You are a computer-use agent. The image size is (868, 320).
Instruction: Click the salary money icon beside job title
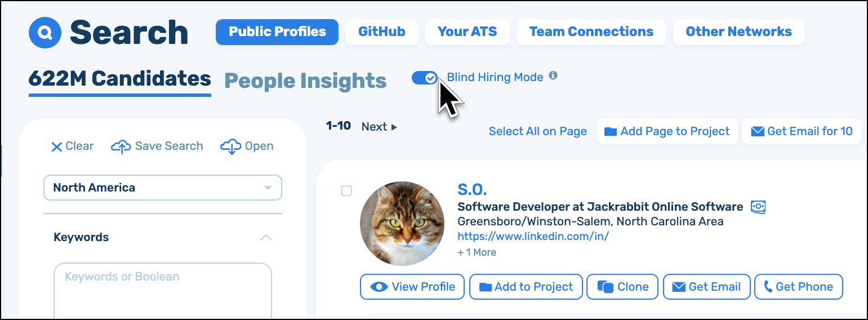tap(758, 207)
